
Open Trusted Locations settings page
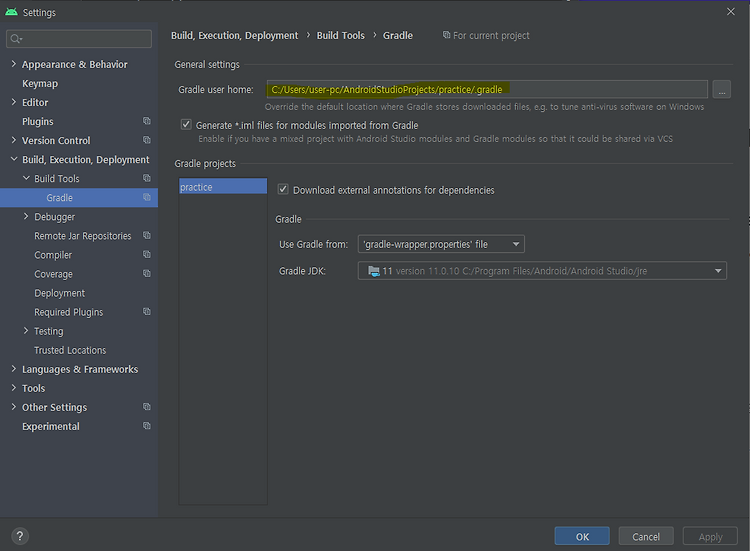coord(70,350)
